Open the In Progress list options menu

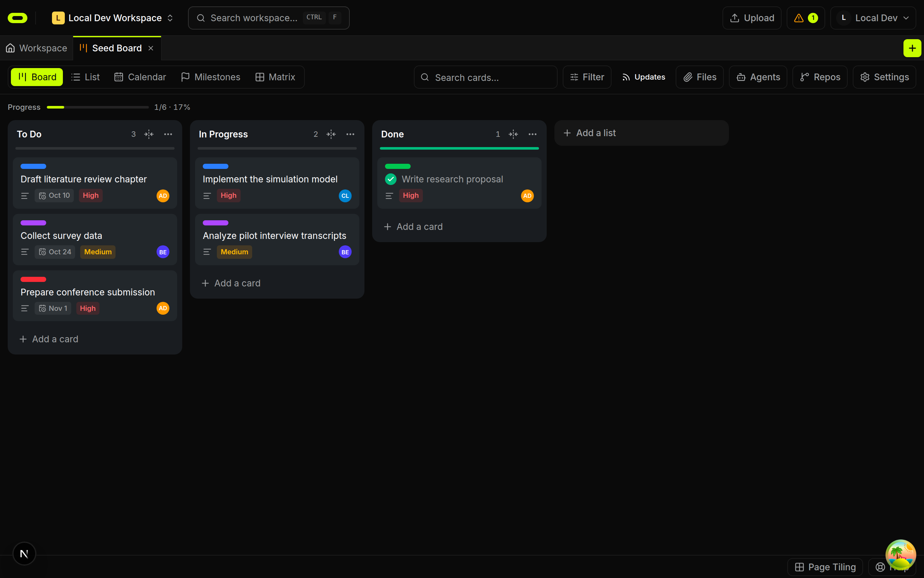[x=350, y=134]
